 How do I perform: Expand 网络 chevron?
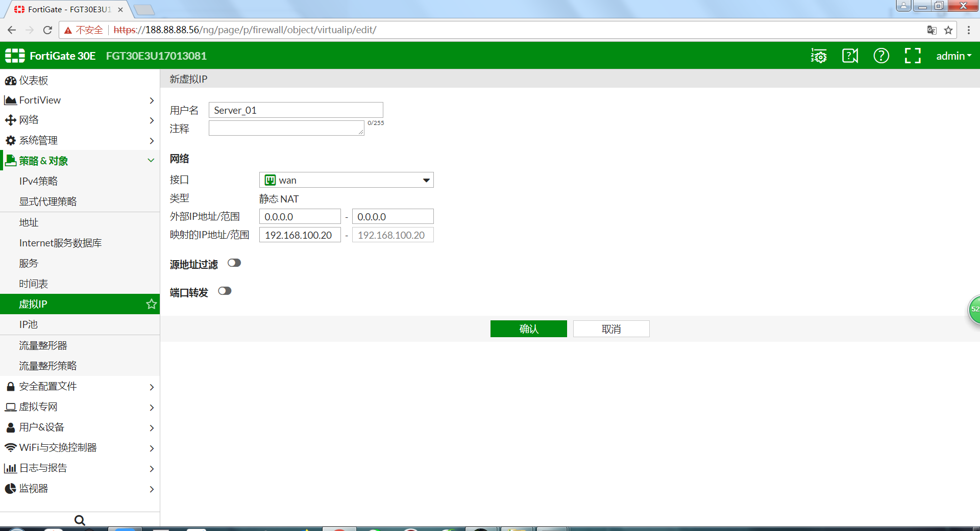click(x=152, y=120)
